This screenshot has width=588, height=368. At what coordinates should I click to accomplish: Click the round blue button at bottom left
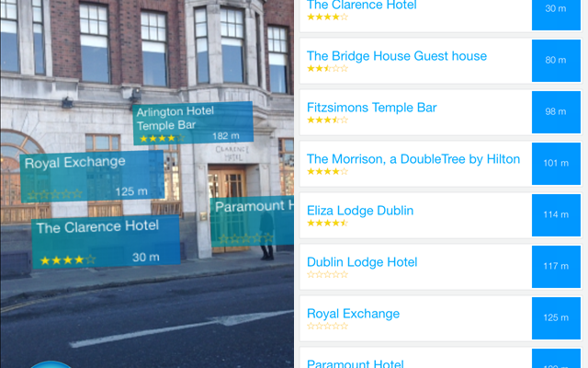click(50, 364)
